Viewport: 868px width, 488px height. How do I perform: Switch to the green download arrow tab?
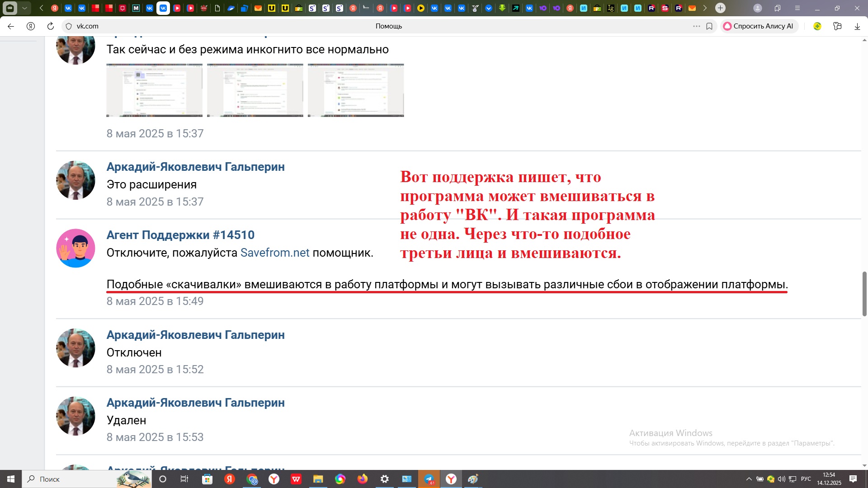502,8
